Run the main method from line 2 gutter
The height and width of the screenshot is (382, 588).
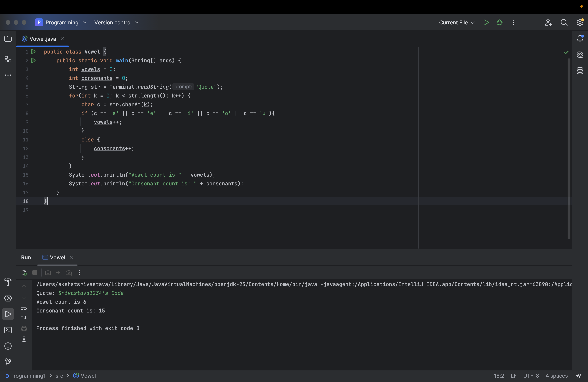click(x=34, y=61)
